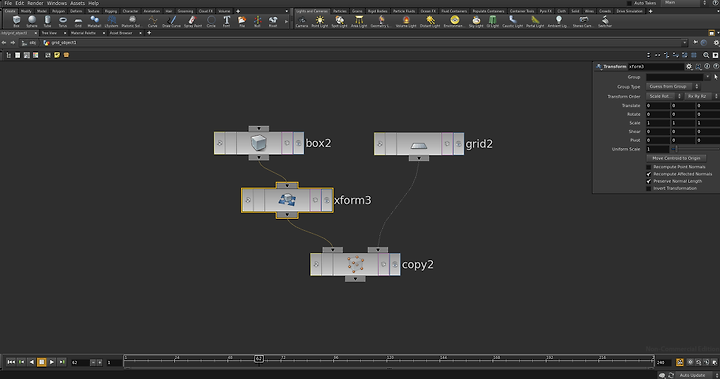Select the Null shelf tool
This screenshot has height=379, width=720.
pyautogui.click(x=257, y=21)
